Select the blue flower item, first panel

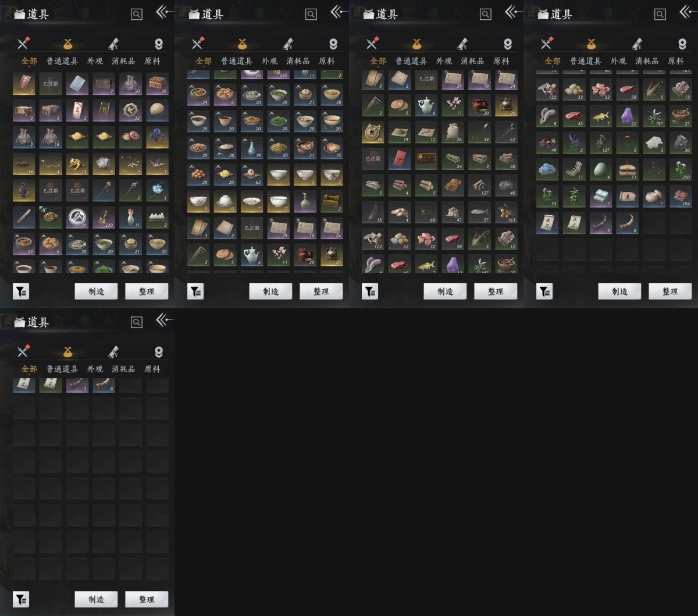158,138
